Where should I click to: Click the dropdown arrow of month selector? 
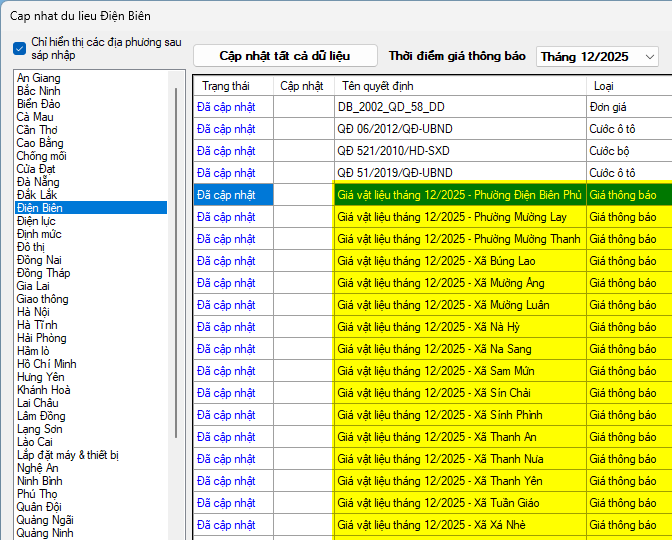[649, 57]
